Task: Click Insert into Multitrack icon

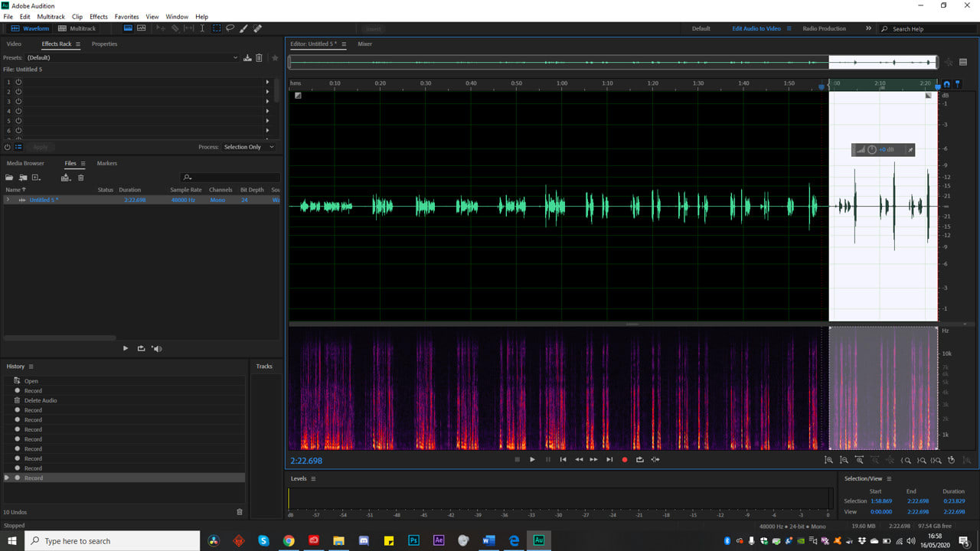Action: pos(66,178)
